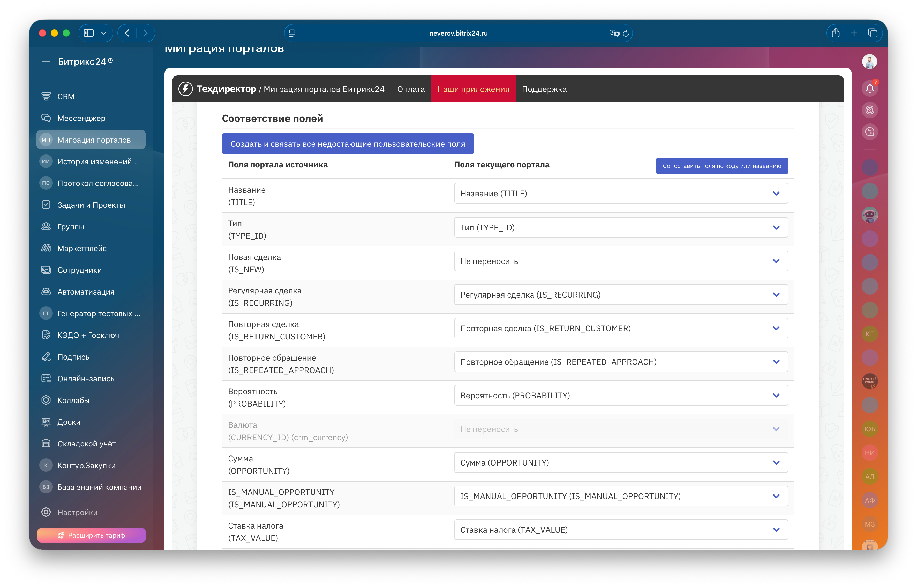Open the Safari new tab plus icon
Screen dimensions: 917x588
coord(854,33)
